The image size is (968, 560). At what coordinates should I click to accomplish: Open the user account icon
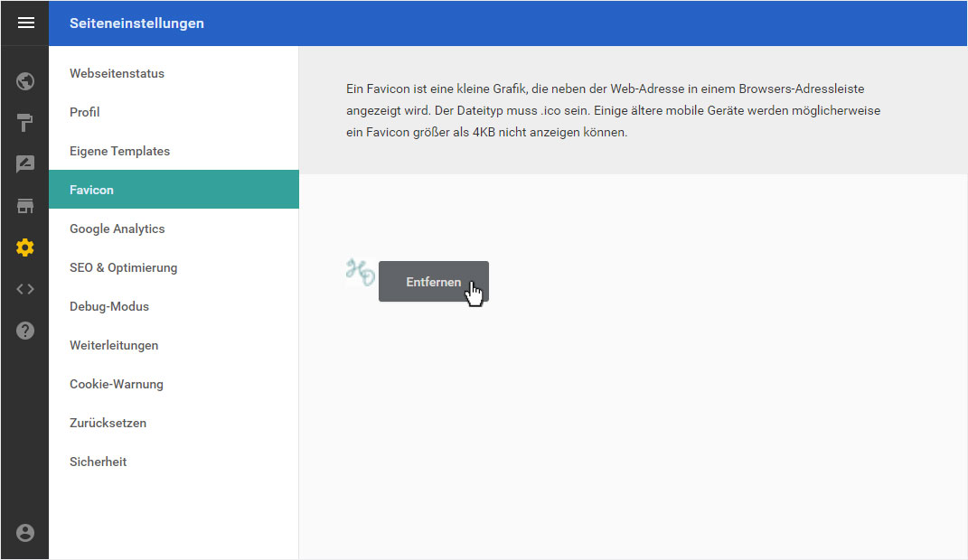(25, 533)
